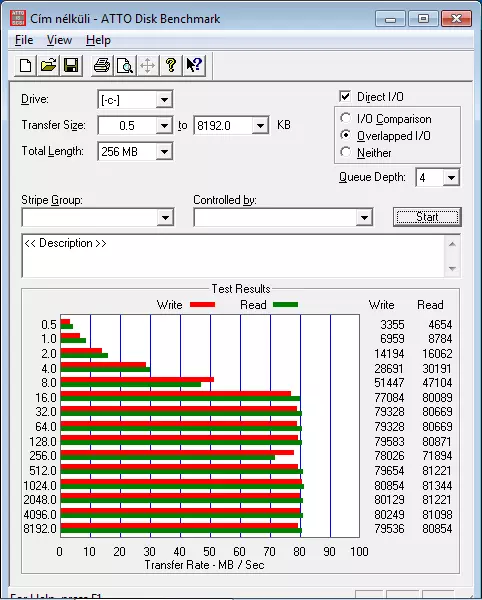This screenshot has height=600, width=482.
Task: Select the I/O Comparison radio button
Action: pyautogui.click(x=345, y=118)
